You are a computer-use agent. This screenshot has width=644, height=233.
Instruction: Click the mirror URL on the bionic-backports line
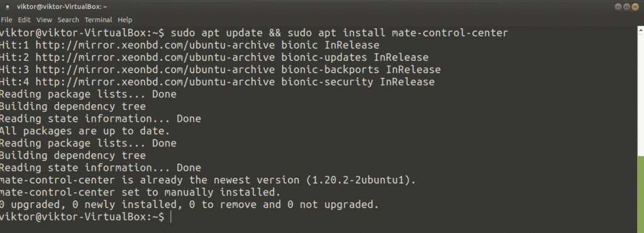pos(155,69)
